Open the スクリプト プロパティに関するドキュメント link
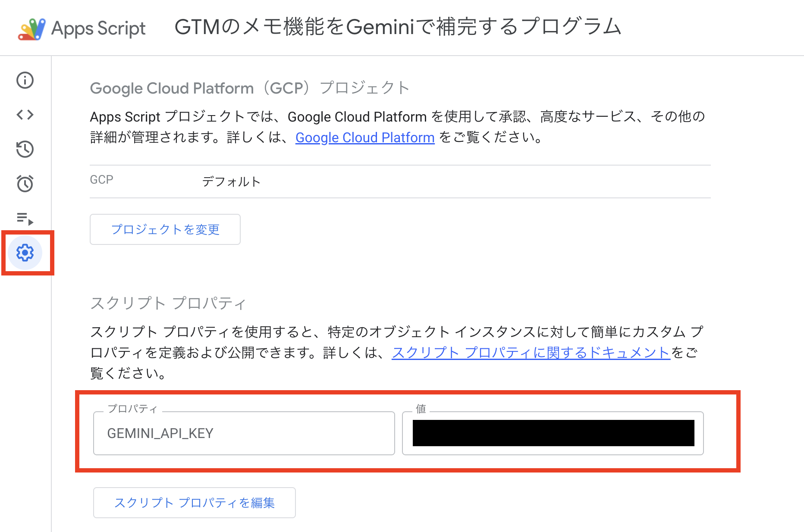 pos(531,353)
